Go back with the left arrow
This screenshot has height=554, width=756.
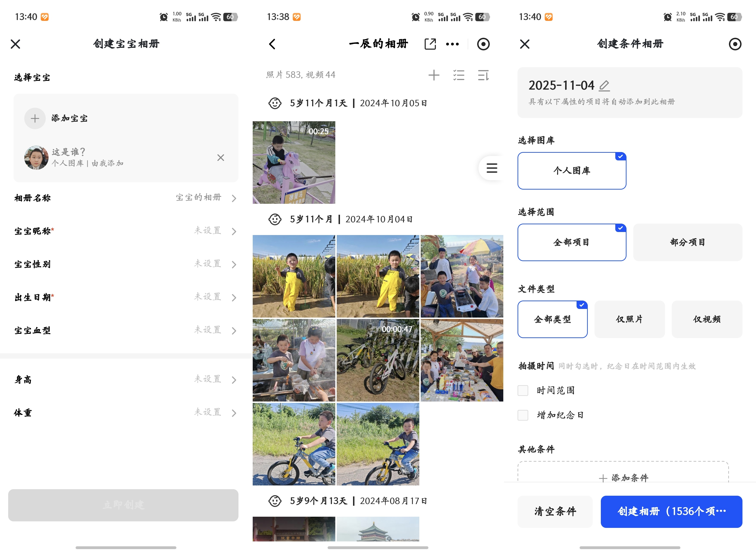272,44
